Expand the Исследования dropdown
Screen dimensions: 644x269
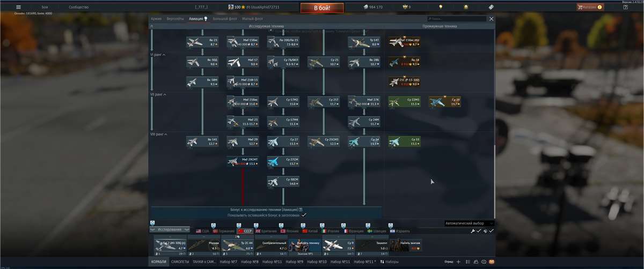[170, 229]
